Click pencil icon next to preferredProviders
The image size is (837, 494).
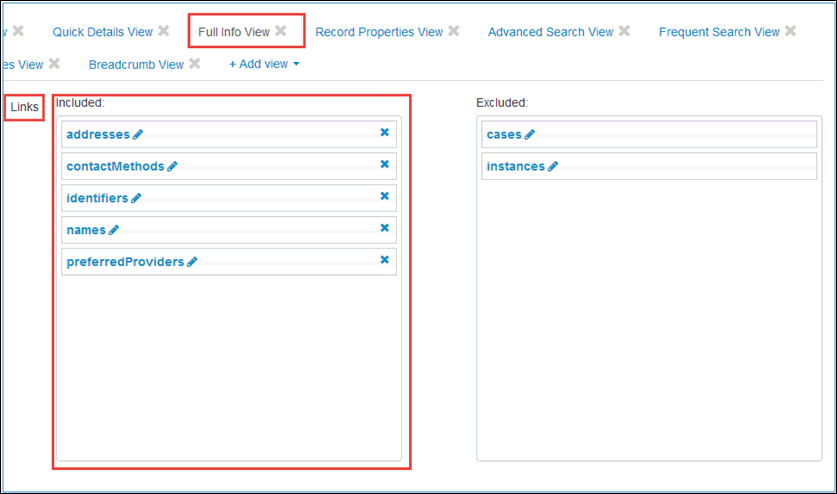click(192, 262)
